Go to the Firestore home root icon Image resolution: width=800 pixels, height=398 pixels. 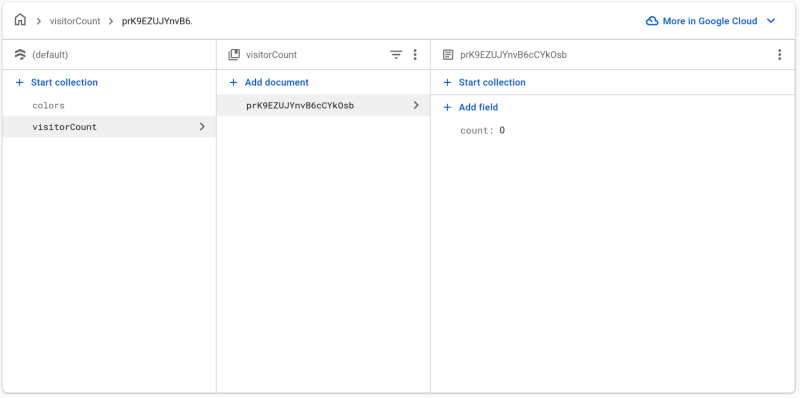point(20,20)
